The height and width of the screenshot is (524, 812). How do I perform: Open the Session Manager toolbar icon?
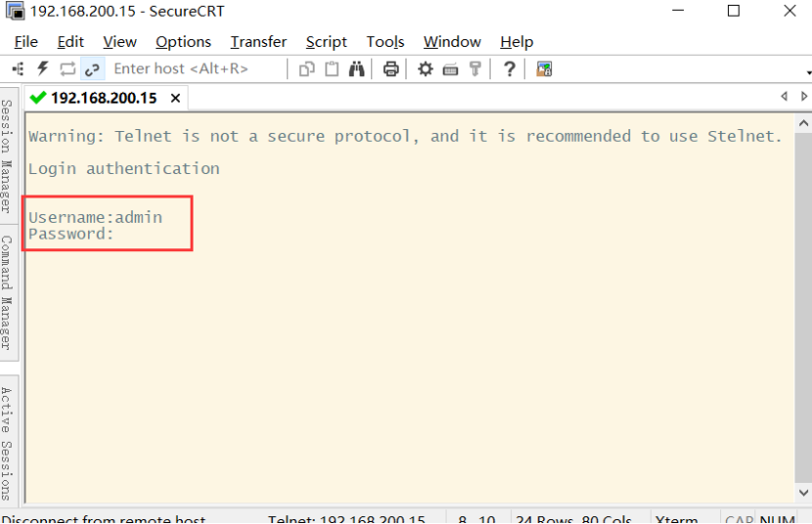[x=19, y=68]
